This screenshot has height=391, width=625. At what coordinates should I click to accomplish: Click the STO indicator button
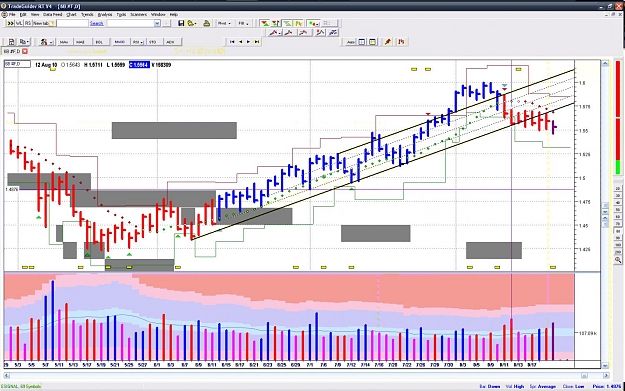click(x=153, y=42)
